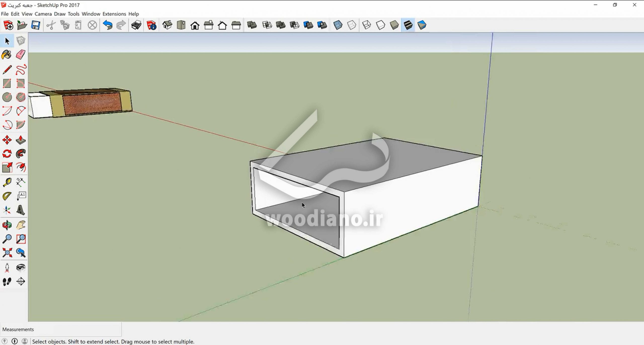This screenshot has height=345, width=644.
Task: Select the 3D Text tool
Action: [21, 210]
